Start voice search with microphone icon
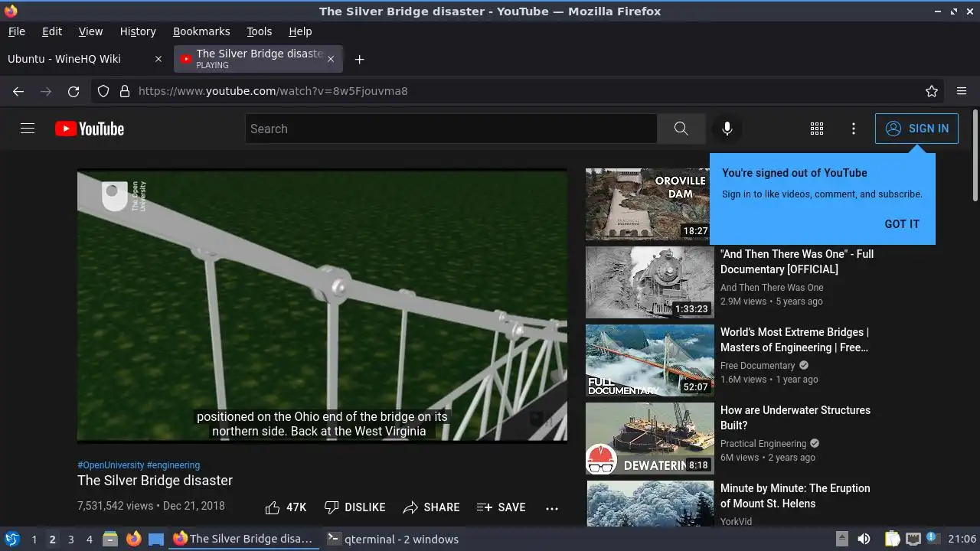 point(727,129)
